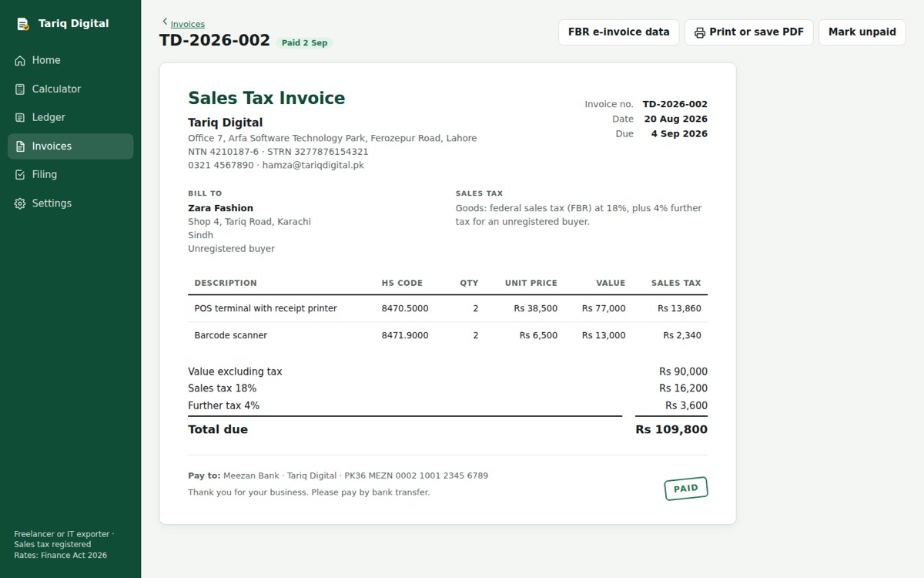Click POS terminal with receipt printer row
The image size is (924, 578).
coord(447,308)
